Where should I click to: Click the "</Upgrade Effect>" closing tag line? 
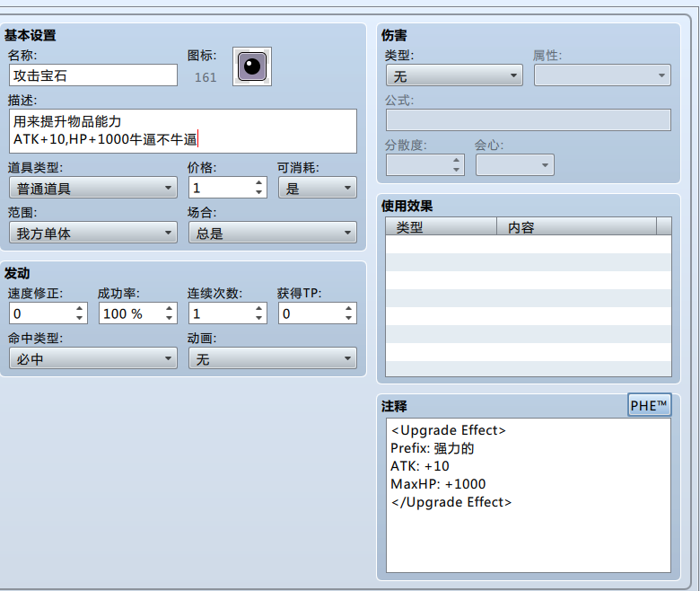451,502
